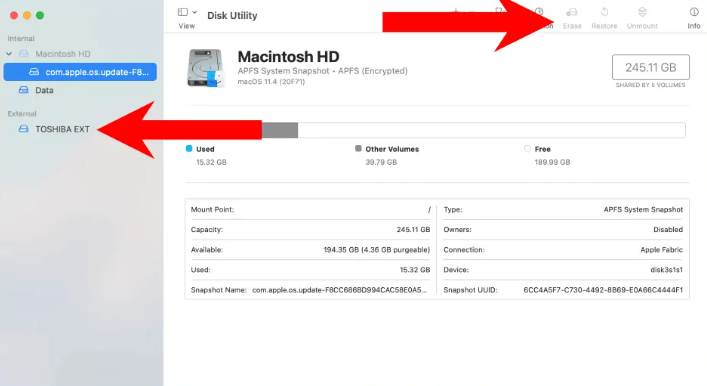Click the 189.99 GB Free value
This screenshot has width=707, height=386.
(x=552, y=162)
